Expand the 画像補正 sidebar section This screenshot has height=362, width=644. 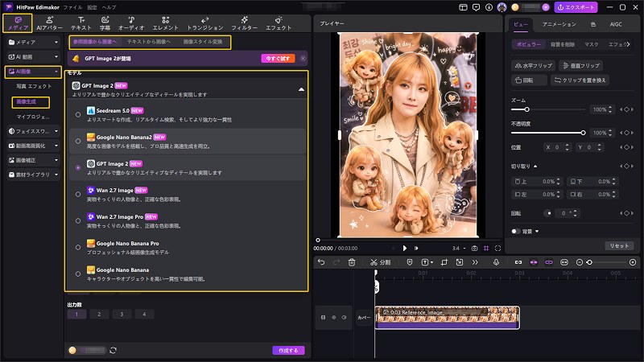click(x=33, y=160)
